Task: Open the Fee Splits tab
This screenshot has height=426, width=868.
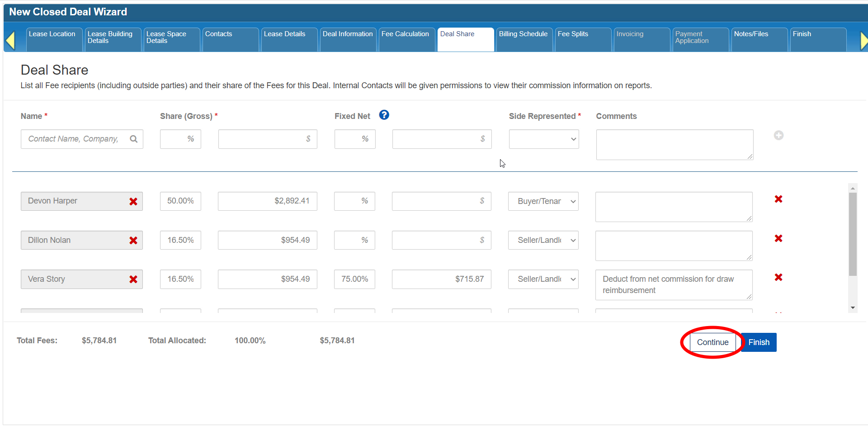Action: pos(582,39)
